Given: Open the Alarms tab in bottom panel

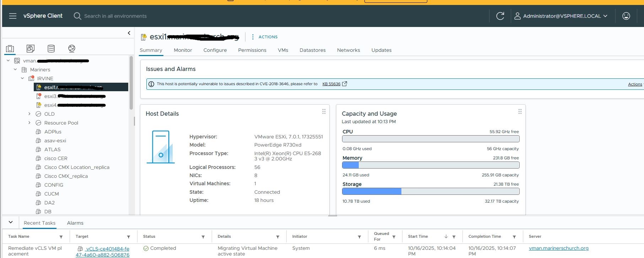Looking at the screenshot, I should tap(75, 223).
